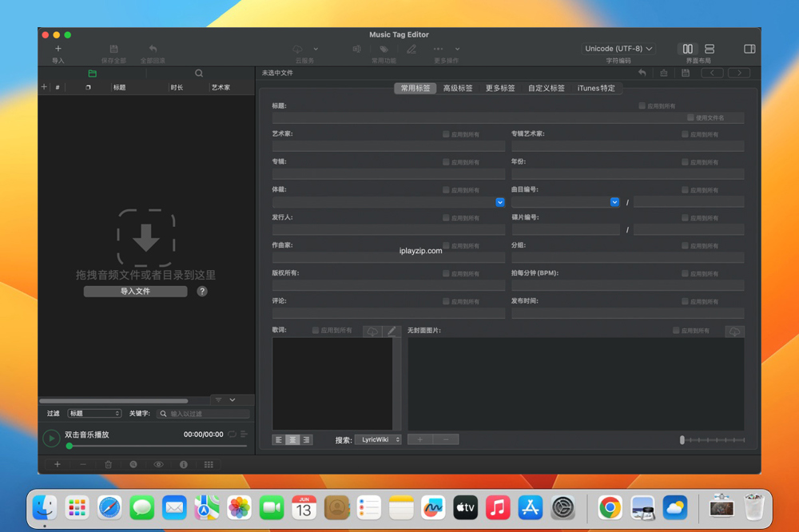Click the pencil edit icon in toolbar
The width and height of the screenshot is (799, 532).
click(411, 49)
